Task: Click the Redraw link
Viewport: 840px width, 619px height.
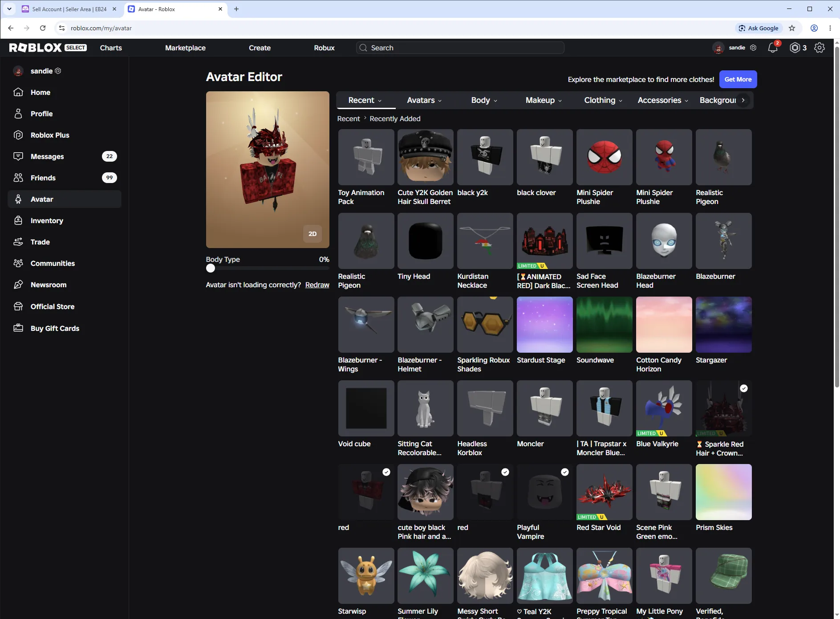Action: 317,285
